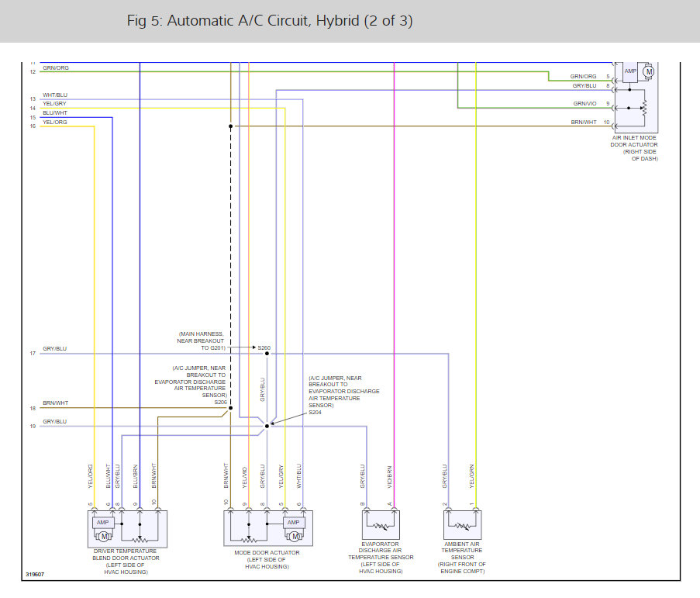The image size is (700, 598).
Task: Select the BRN/WHT label on line 18
Action: coord(55,403)
